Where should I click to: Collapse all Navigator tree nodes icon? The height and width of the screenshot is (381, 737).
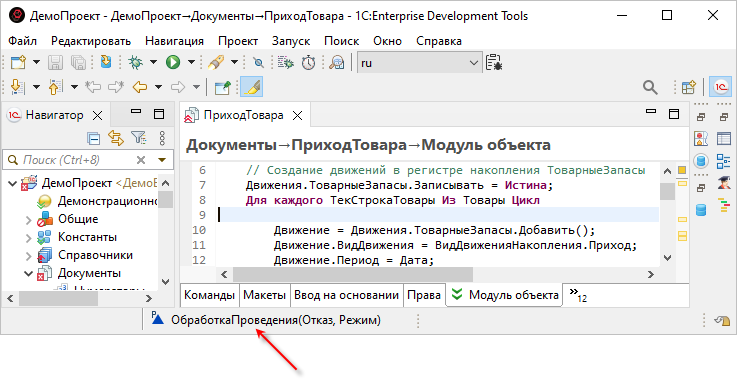click(x=94, y=138)
